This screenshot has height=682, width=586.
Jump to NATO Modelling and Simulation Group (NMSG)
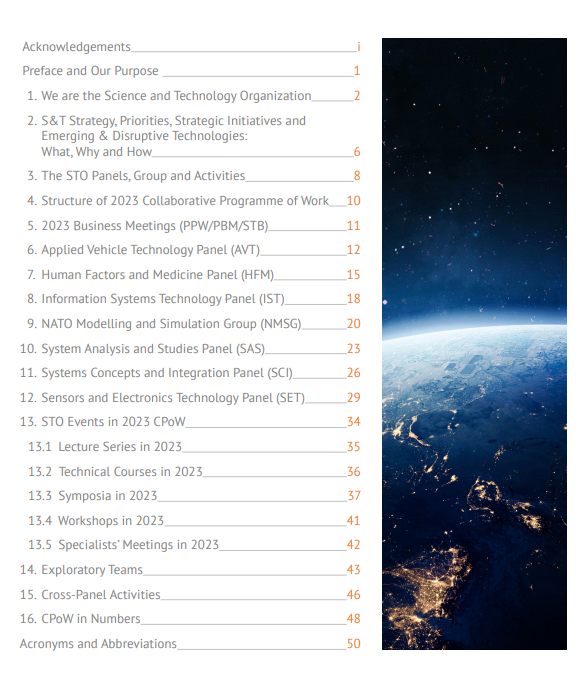coord(194,324)
